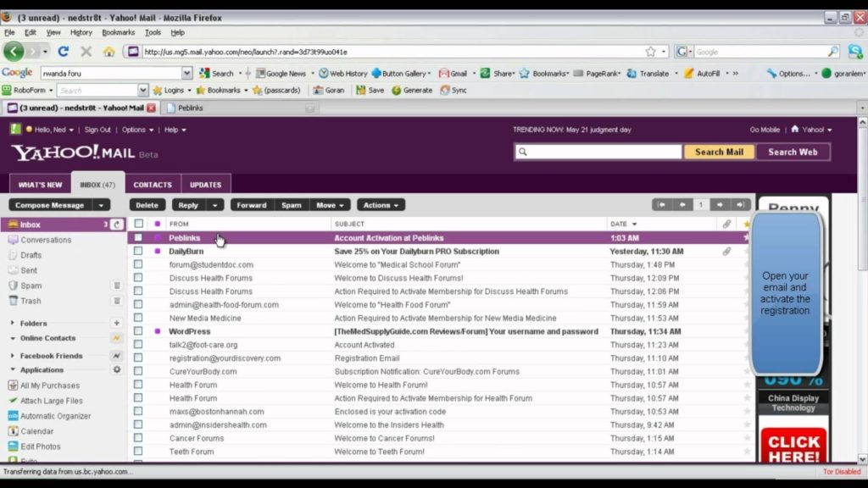Open the Move dropdown

(x=330, y=205)
